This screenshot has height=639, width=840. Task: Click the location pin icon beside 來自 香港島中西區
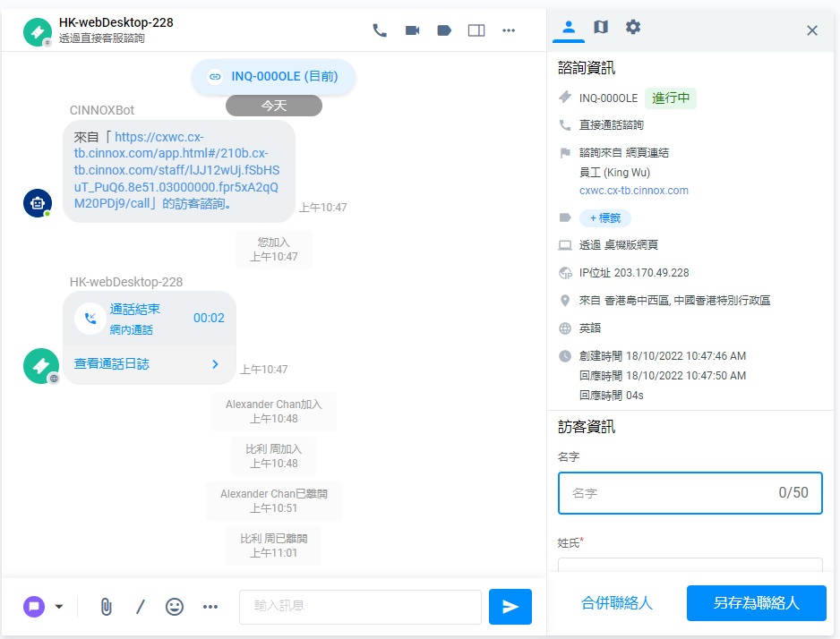point(565,301)
